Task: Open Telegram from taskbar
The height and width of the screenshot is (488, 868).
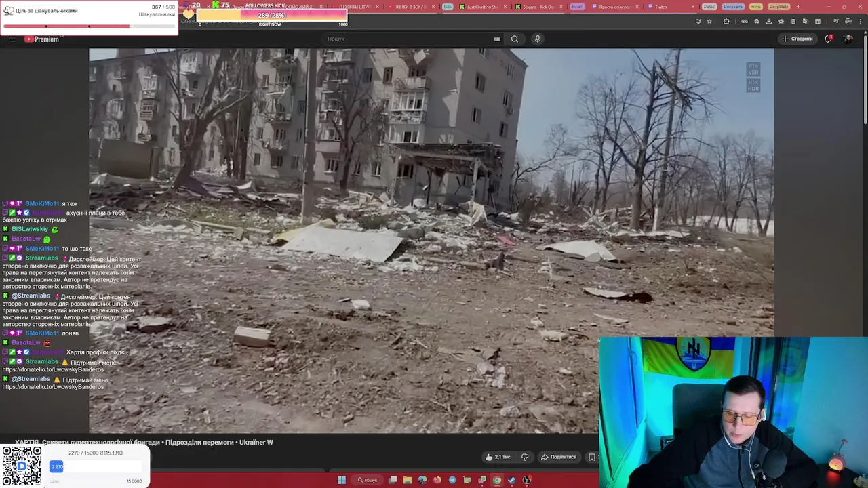Action: point(452,480)
